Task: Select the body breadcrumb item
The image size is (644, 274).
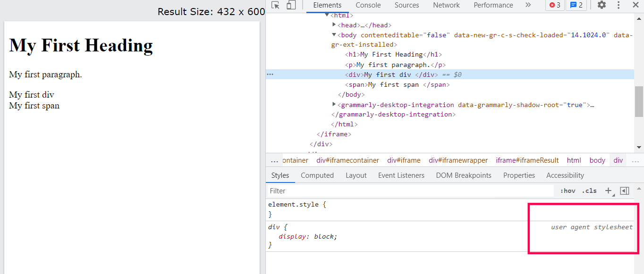Action: tap(597, 160)
